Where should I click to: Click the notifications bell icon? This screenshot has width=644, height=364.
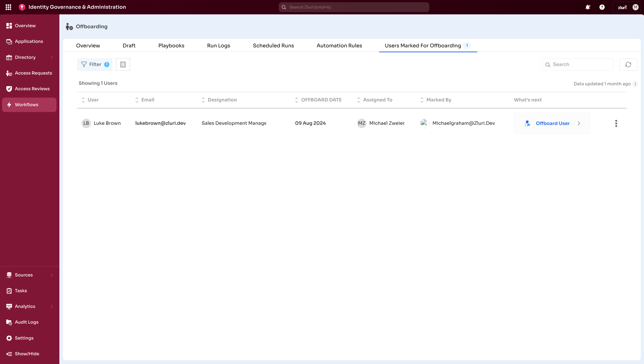588,7
